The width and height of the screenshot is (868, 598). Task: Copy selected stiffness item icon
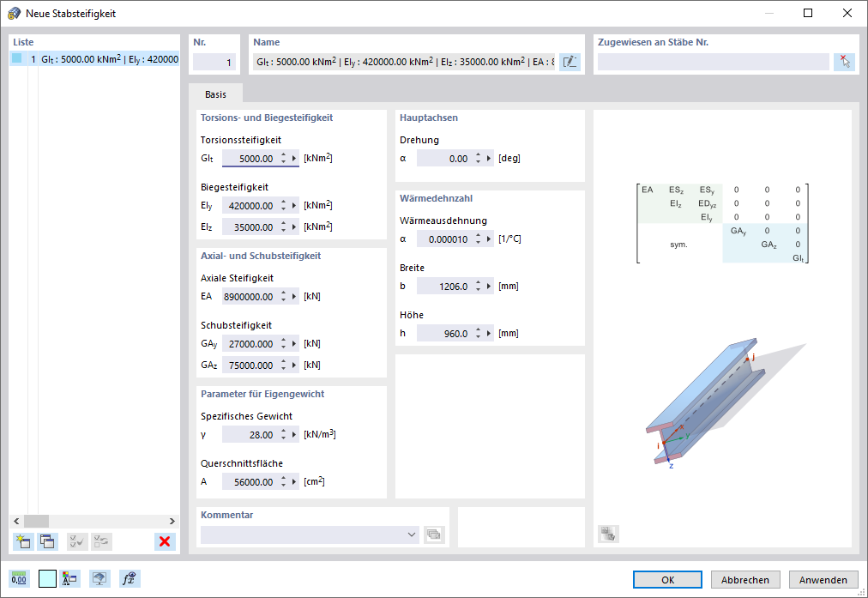(48, 541)
